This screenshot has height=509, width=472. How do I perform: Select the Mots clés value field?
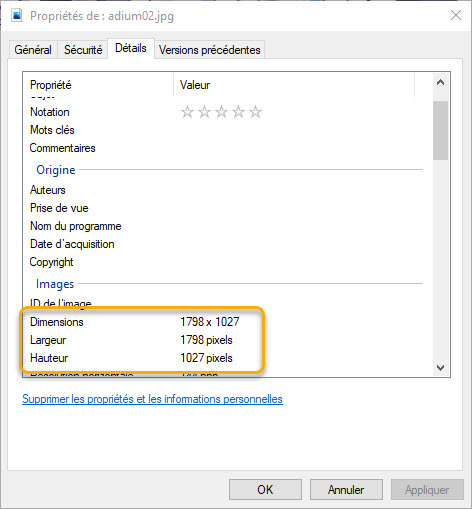pyautogui.click(x=297, y=130)
